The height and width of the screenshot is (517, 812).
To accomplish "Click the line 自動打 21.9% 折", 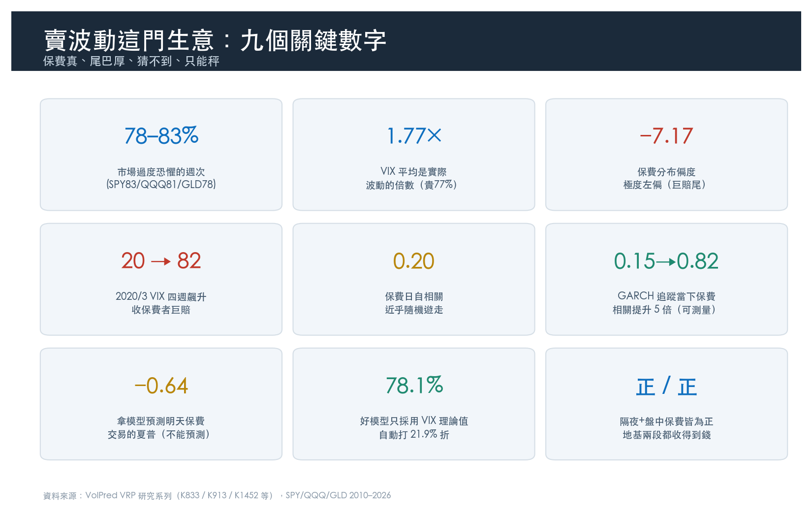I will click(x=414, y=434).
